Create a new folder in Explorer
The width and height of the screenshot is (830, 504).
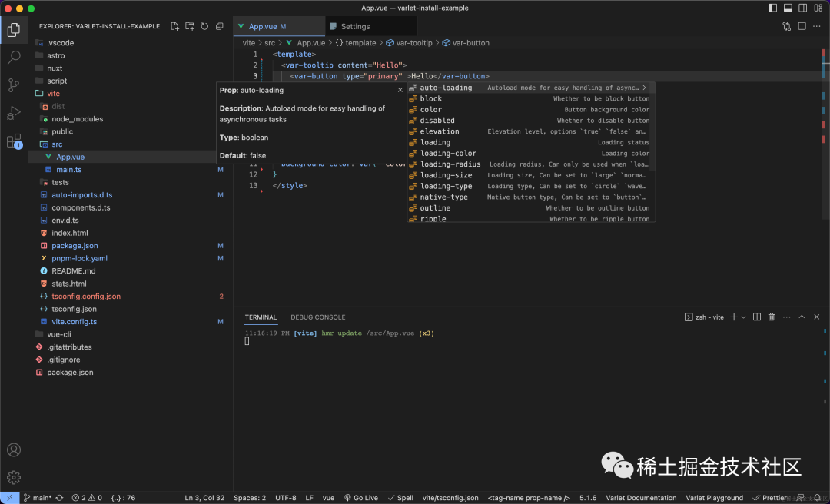[x=190, y=26]
